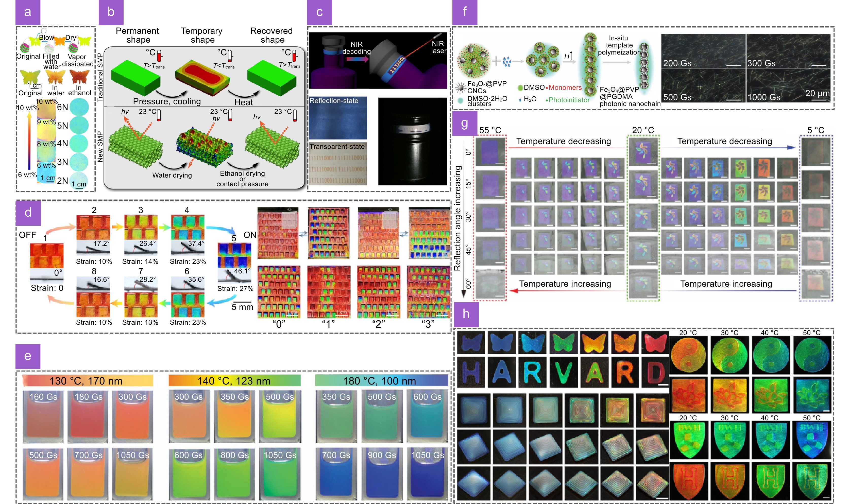This screenshot has height=504, width=849.
Task: Open the "160 Gs" vial photo
Action: tap(43, 417)
